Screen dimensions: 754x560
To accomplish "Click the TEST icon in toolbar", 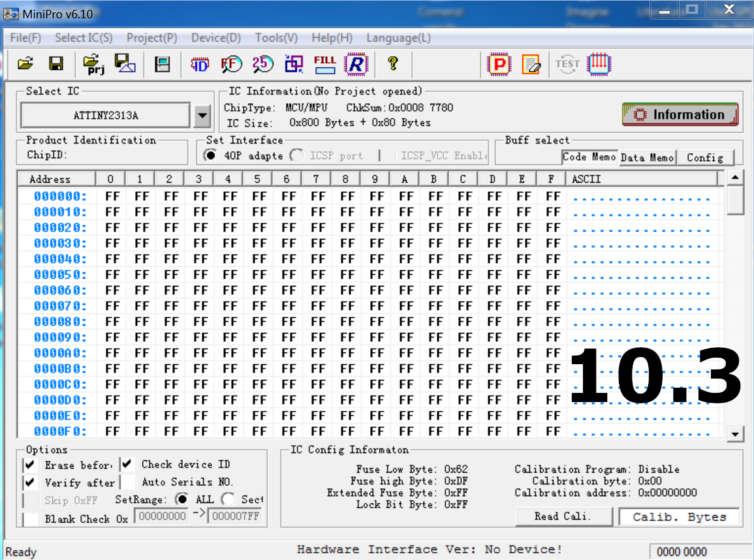I will [x=567, y=64].
